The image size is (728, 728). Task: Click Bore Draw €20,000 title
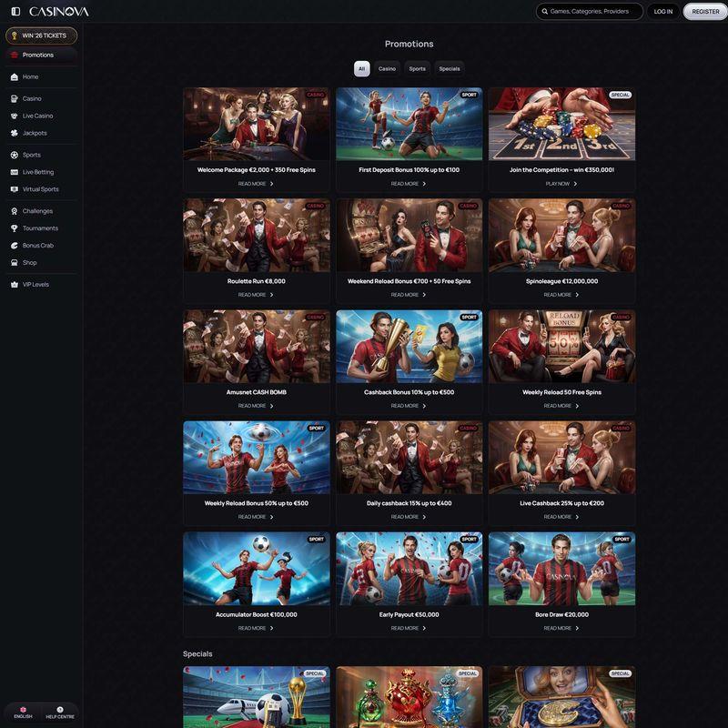click(561, 615)
